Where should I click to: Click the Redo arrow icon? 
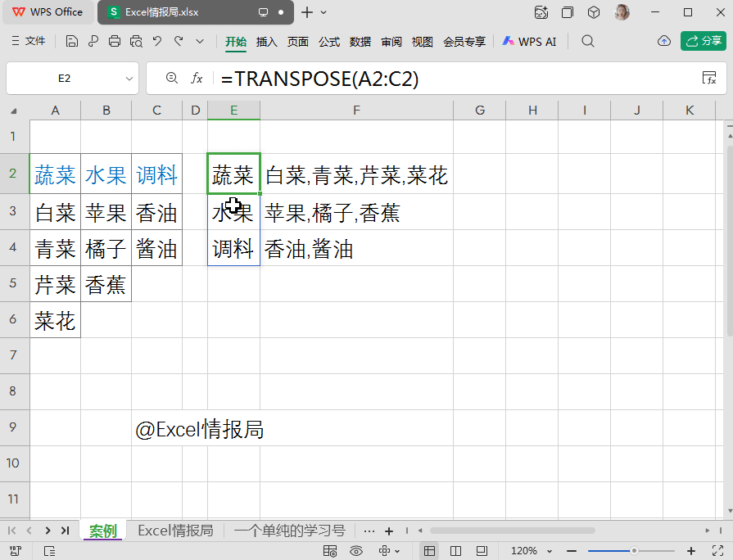coord(179,42)
